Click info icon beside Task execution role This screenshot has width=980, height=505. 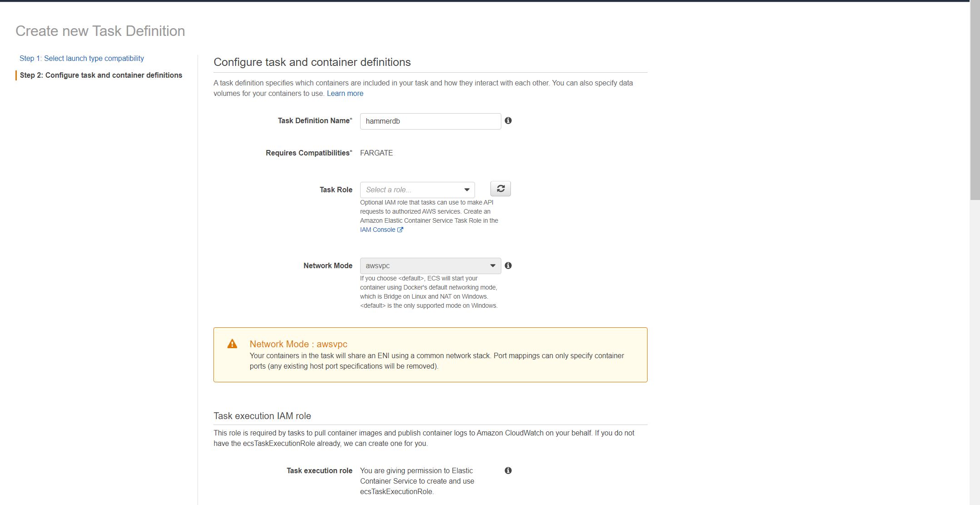pos(508,470)
